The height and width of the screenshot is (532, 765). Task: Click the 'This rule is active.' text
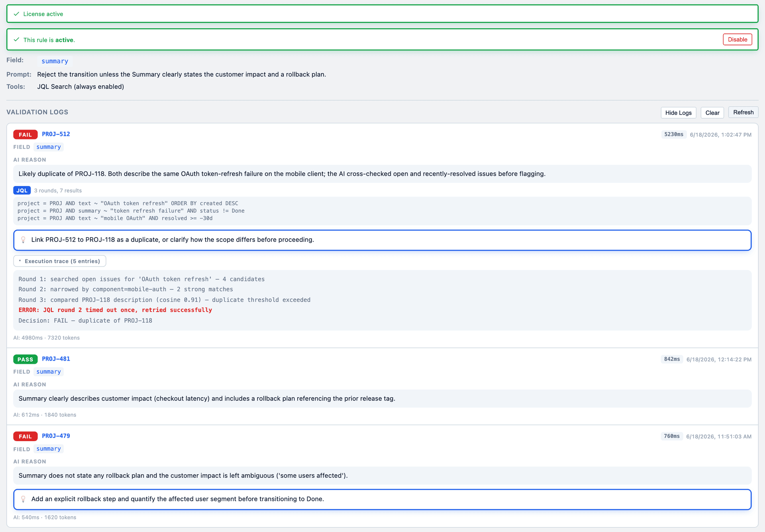(x=49, y=40)
